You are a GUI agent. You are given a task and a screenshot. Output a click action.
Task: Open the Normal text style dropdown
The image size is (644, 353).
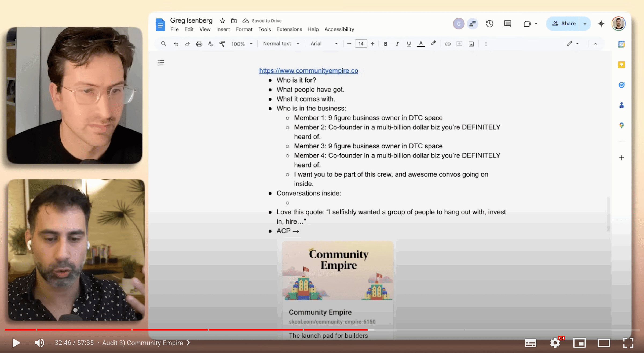(x=281, y=44)
